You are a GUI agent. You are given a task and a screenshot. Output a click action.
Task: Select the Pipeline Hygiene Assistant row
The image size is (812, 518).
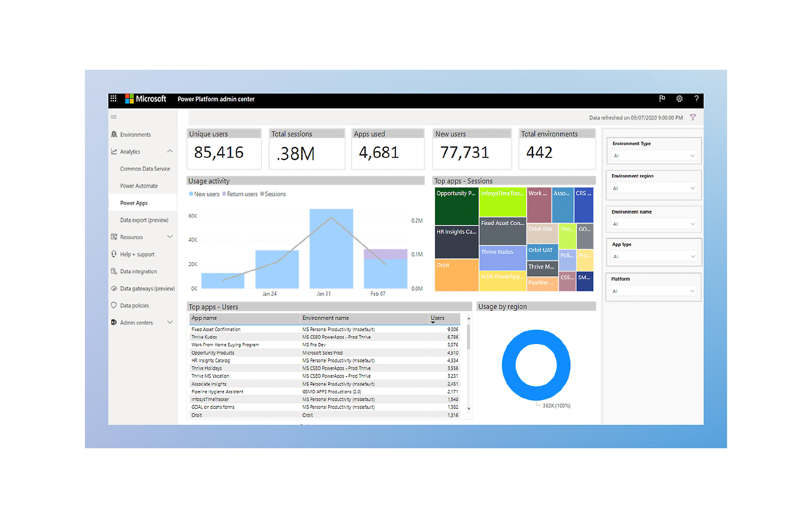coord(325,392)
